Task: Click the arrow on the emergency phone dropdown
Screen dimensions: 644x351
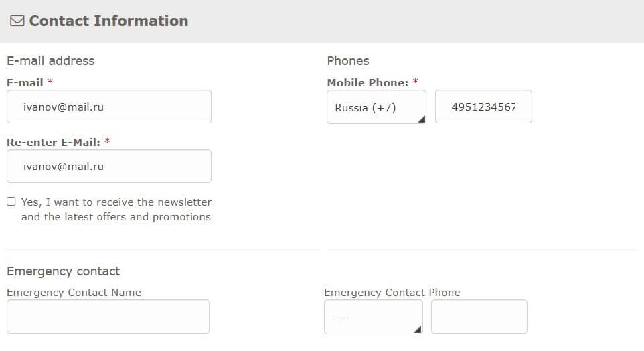Action: (x=417, y=329)
